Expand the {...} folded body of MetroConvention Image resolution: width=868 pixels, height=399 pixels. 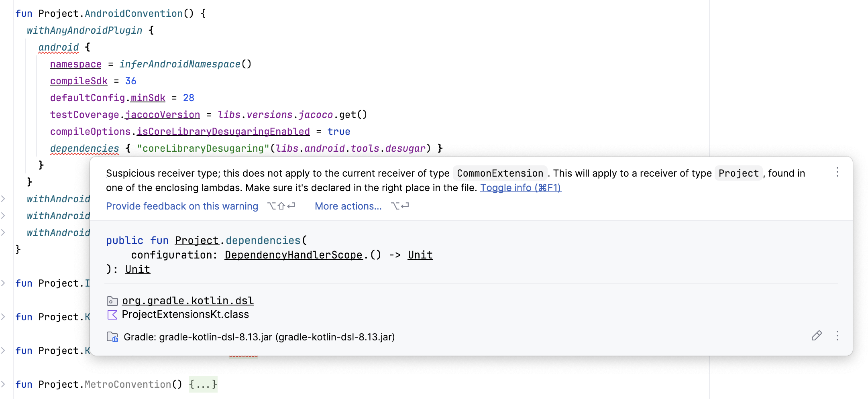pyautogui.click(x=203, y=385)
